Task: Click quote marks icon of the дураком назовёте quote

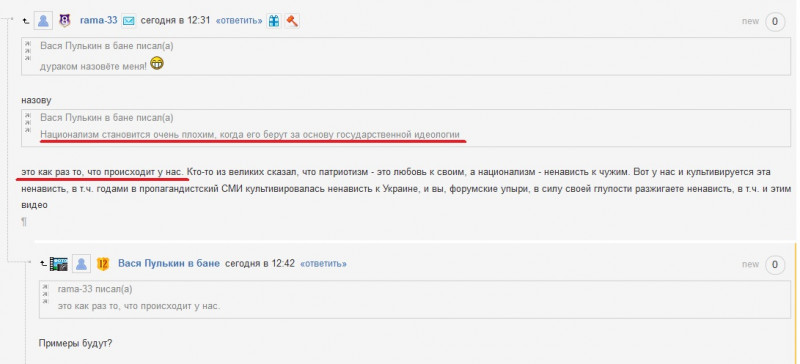Action: point(28,51)
